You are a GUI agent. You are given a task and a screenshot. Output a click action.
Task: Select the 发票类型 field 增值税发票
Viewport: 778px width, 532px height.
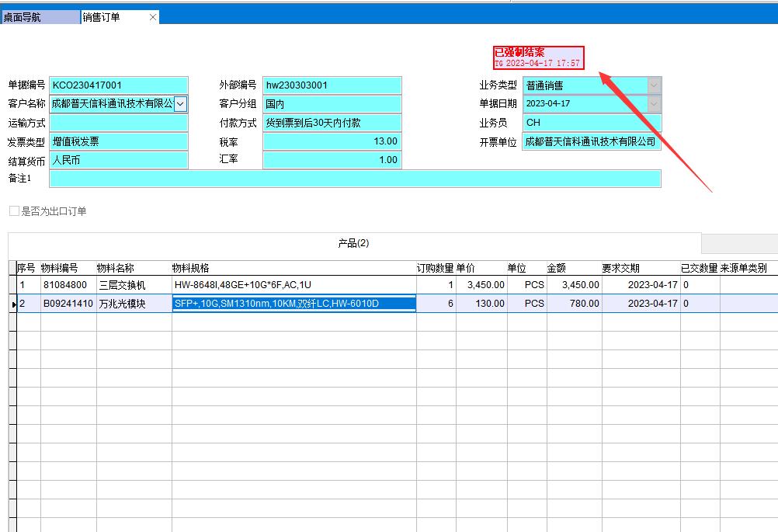pyautogui.click(x=116, y=141)
